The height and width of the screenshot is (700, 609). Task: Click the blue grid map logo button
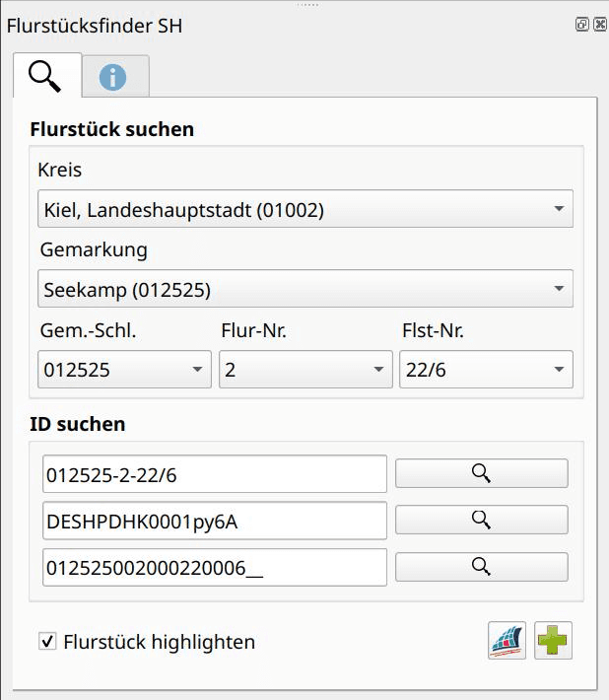(507, 641)
